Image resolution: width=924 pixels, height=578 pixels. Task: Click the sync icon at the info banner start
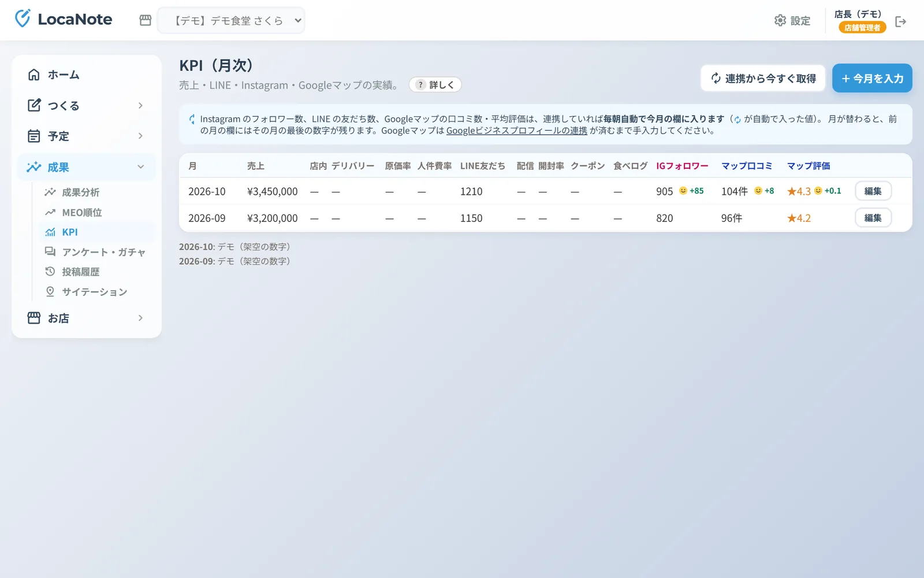click(192, 119)
